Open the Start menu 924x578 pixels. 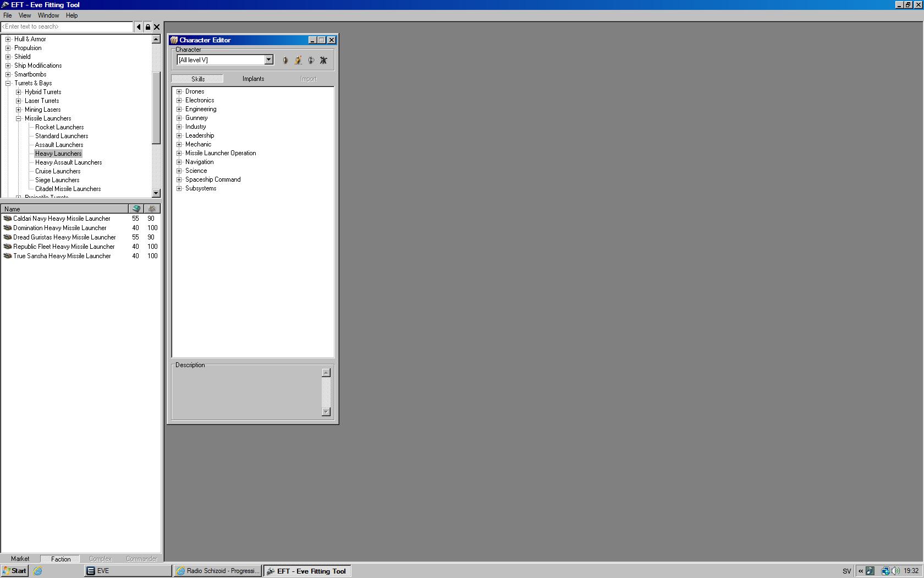15,571
